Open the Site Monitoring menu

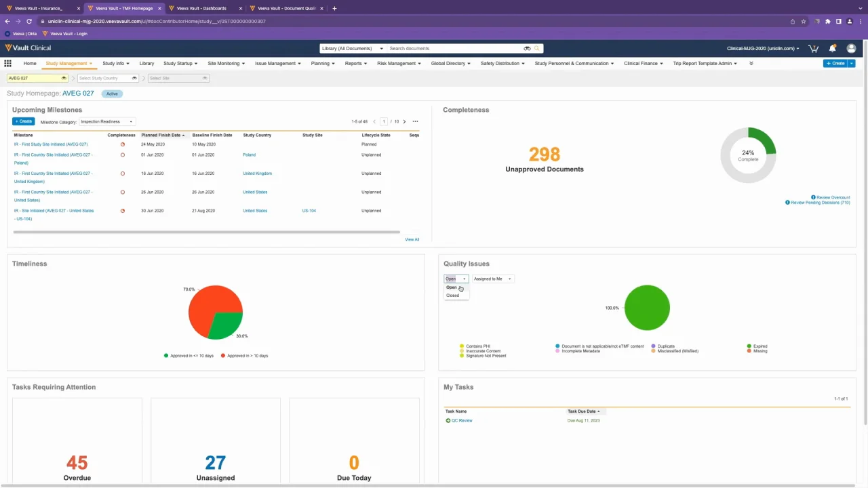click(x=224, y=63)
